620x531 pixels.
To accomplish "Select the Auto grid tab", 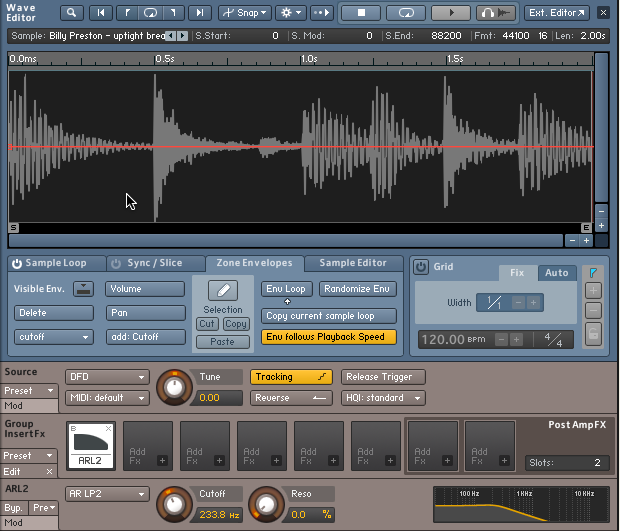I will (x=556, y=272).
